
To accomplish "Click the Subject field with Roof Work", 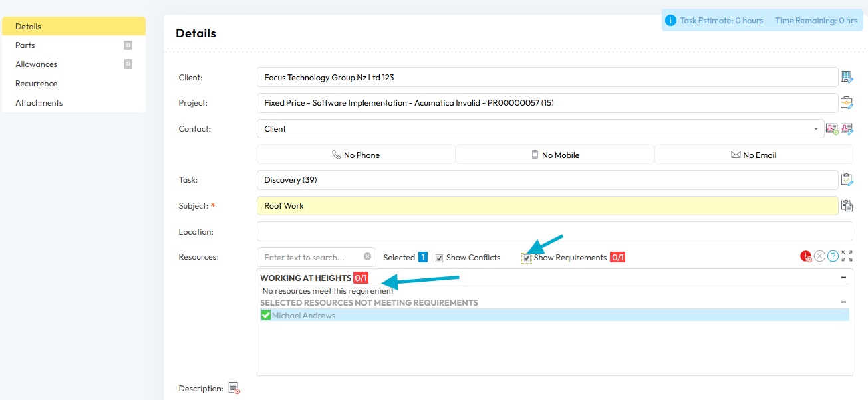I will (547, 206).
